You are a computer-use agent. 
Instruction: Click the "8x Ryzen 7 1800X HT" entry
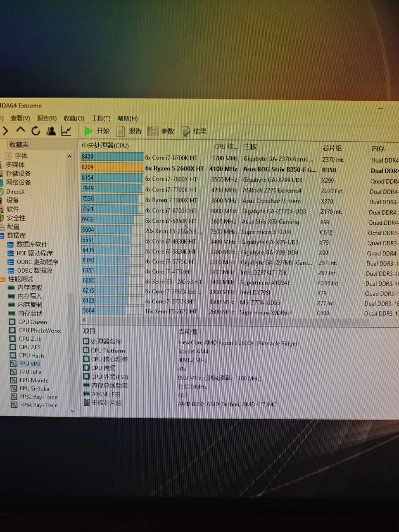coord(171,200)
